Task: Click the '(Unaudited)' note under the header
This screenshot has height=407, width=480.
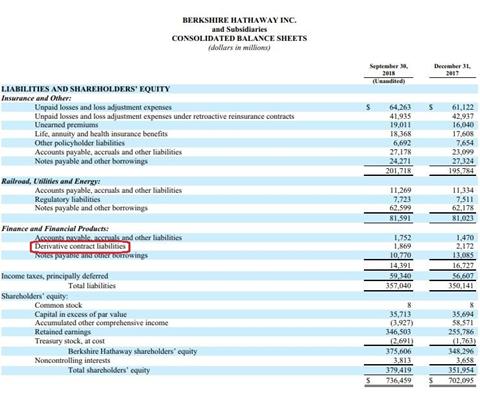Action: pyautogui.click(x=388, y=81)
